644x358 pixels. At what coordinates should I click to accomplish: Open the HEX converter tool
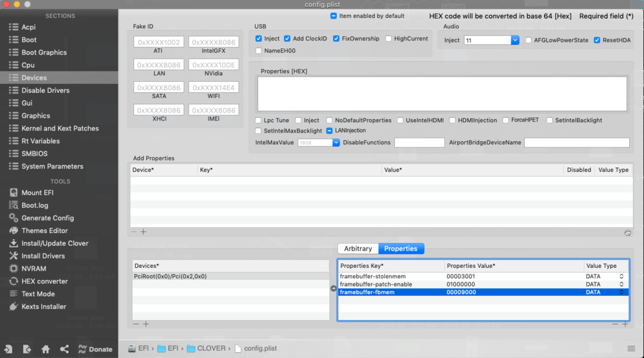44,281
